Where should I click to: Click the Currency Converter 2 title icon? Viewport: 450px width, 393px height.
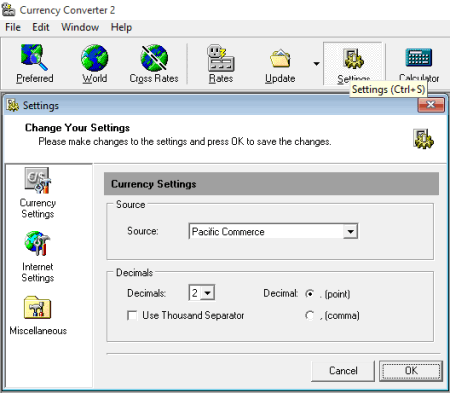coord(9,10)
